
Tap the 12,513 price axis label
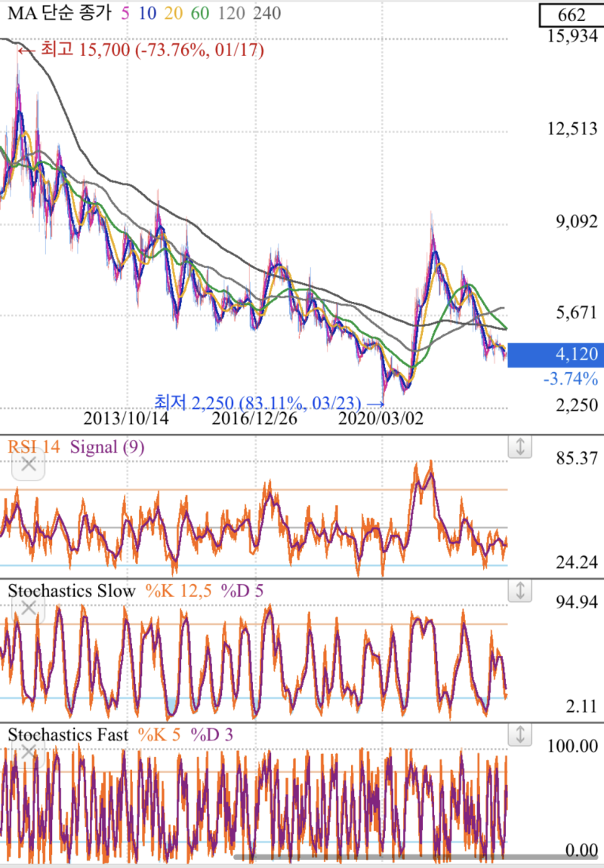(572, 129)
